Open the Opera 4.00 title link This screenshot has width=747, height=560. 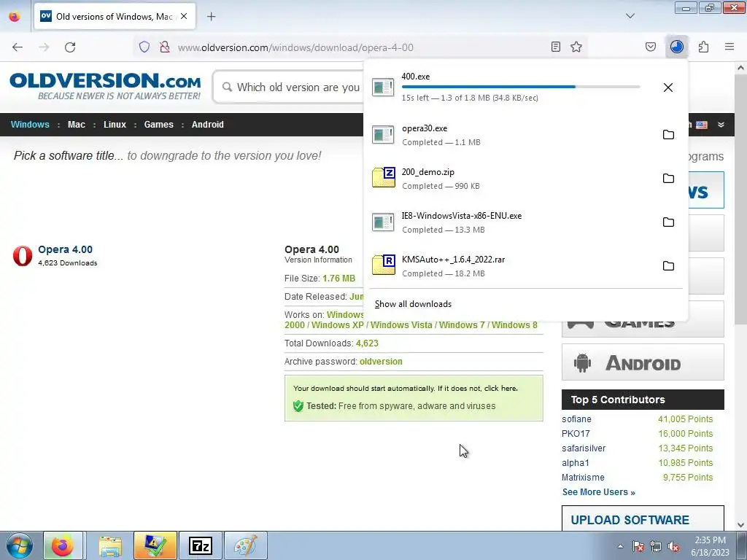[65, 249]
